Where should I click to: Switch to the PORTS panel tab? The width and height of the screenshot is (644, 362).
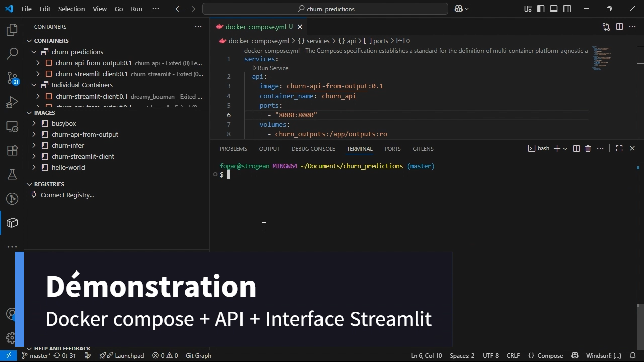tap(392, 149)
